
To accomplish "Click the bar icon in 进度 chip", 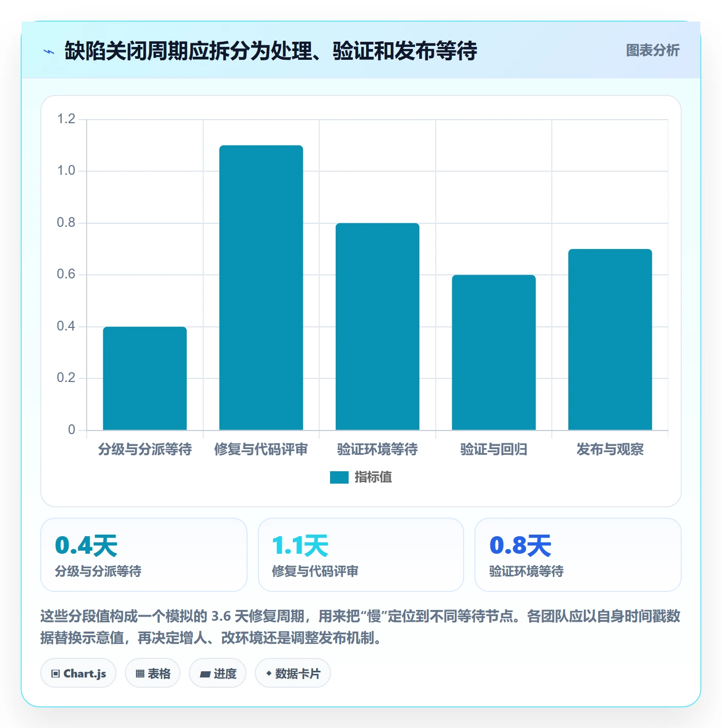I will (x=205, y=674).
